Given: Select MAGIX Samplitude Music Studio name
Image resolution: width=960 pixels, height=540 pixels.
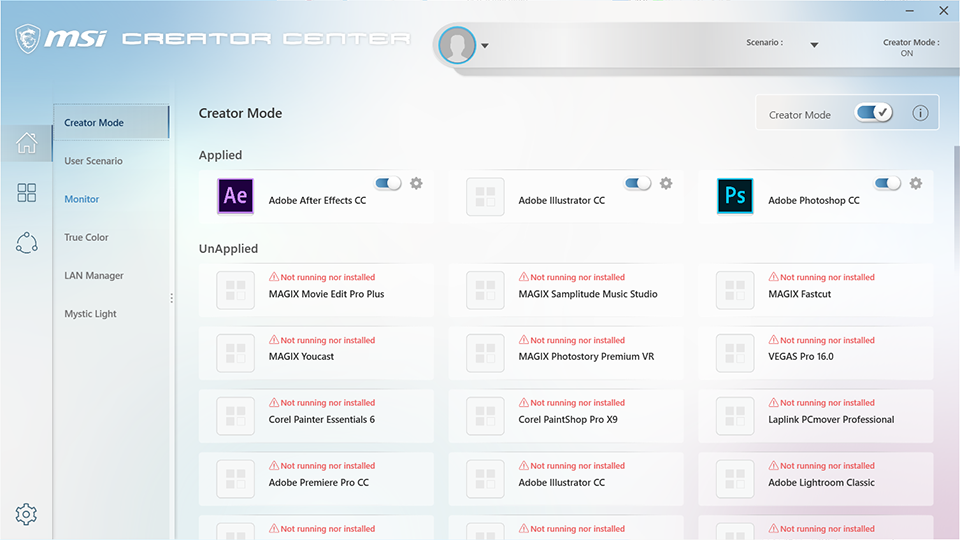Looking at the screenshot, I should 588,294.
